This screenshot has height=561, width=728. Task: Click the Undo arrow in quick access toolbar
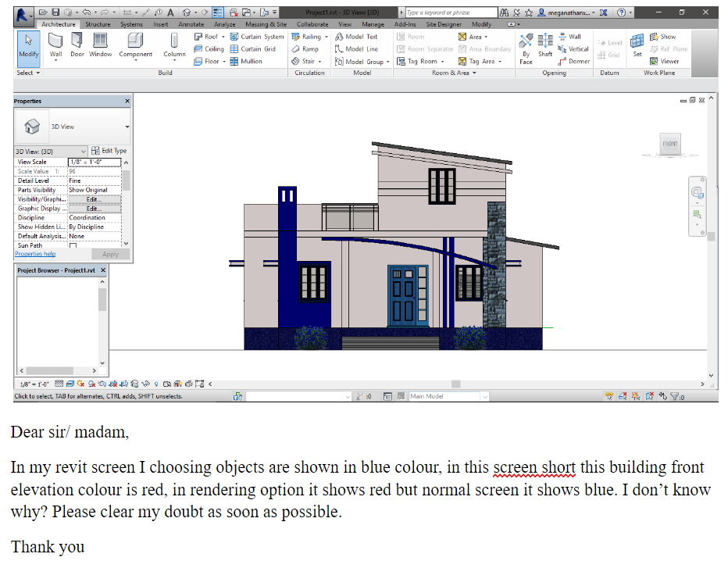click(x=87, y=12)
